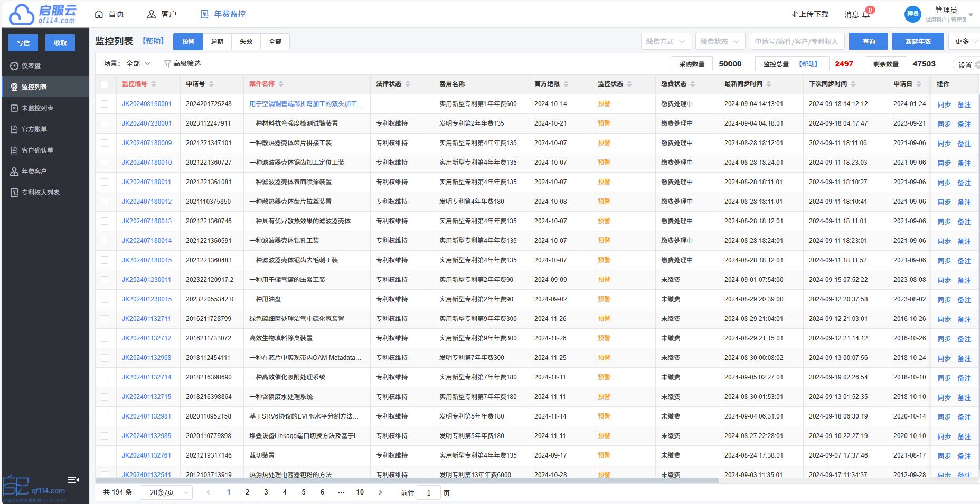Open the 20条/页 page size dropdown
This screenshot has width=980, height=504.
[166, 492]
